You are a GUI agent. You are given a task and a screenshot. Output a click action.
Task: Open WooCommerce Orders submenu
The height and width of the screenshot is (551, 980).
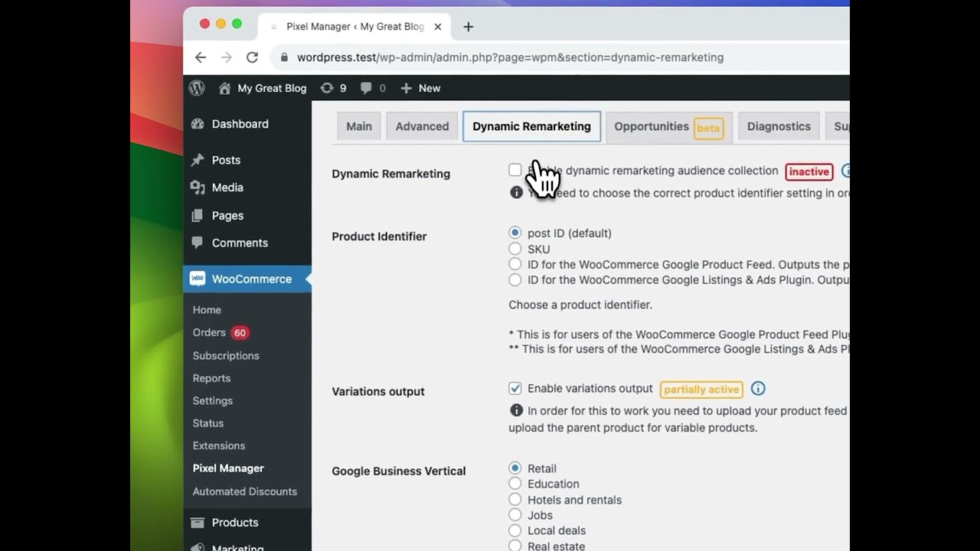click(209, 332)
